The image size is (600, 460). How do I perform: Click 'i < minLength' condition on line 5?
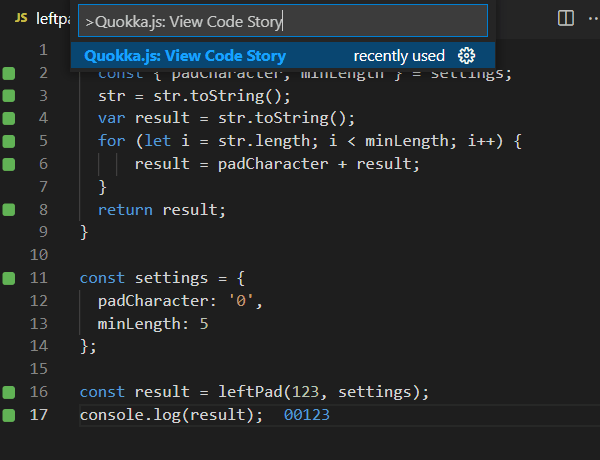coord(388,141)
